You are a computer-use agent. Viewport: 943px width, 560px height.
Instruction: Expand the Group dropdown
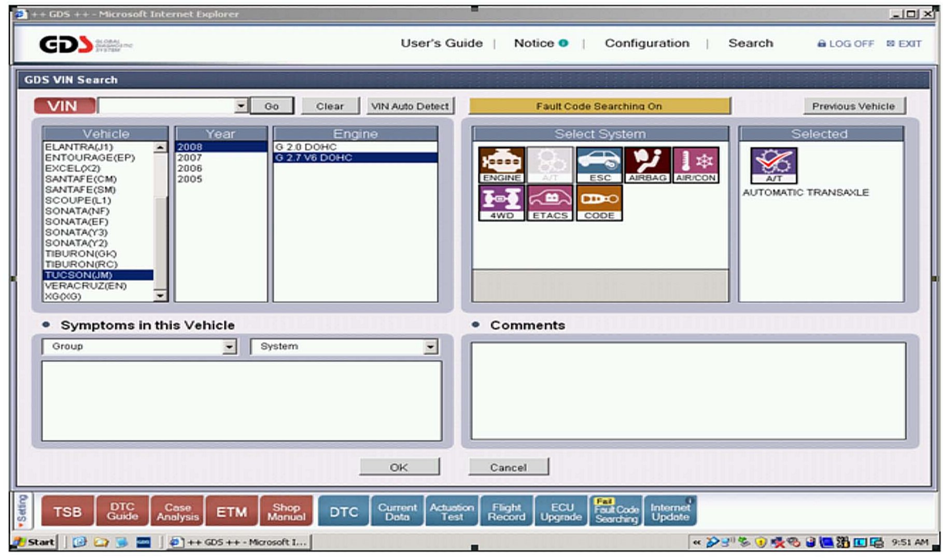click(229, 347)
